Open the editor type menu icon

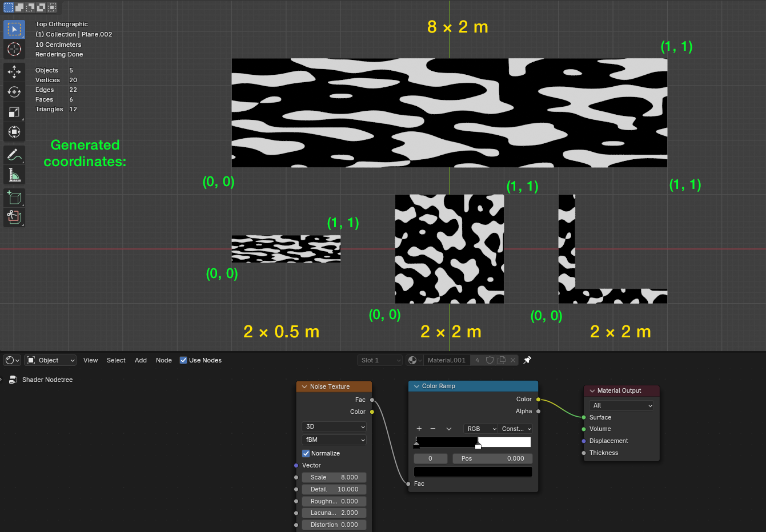[12, 360]
